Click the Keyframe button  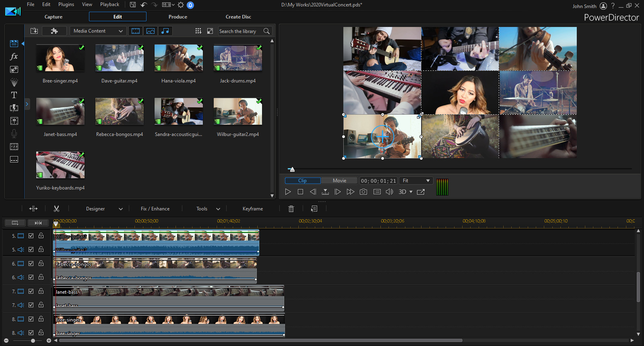click(252, 209)
